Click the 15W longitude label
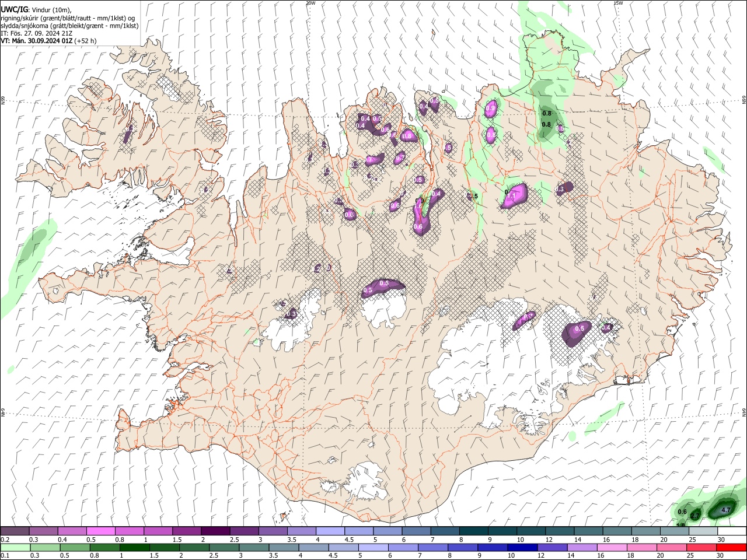Viewport: 747px width, 560px height. point(618,3)
